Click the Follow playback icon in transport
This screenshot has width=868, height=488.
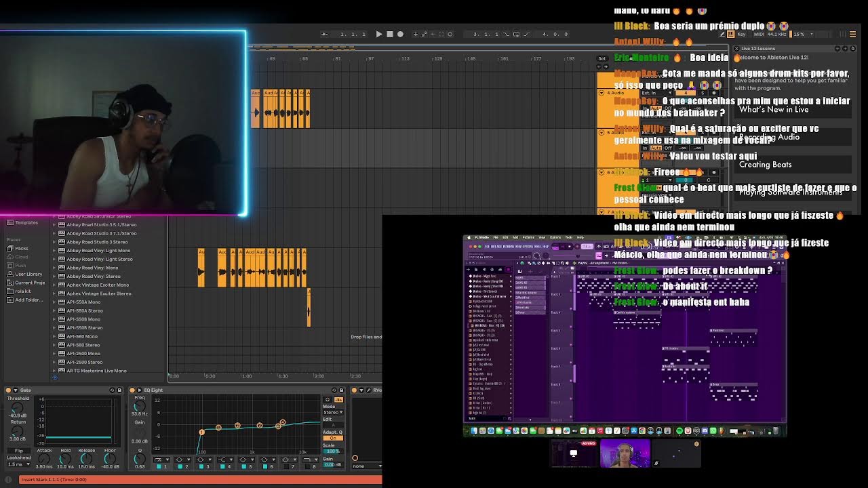(x=325, y=34)
